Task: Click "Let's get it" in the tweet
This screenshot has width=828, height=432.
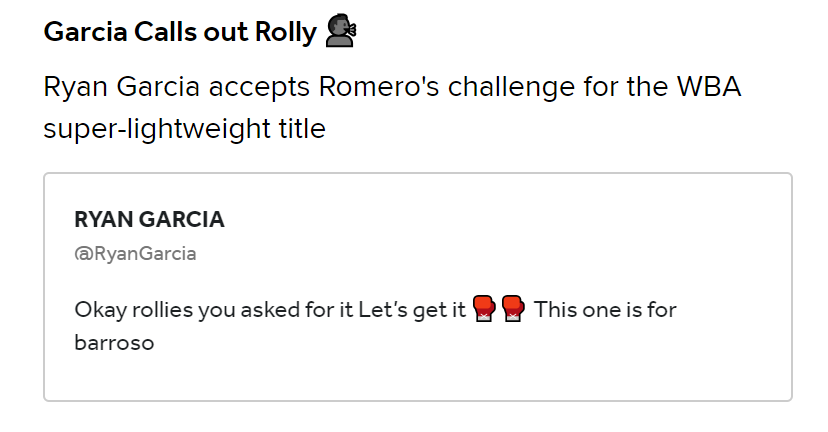Action: tap(412, 309)
